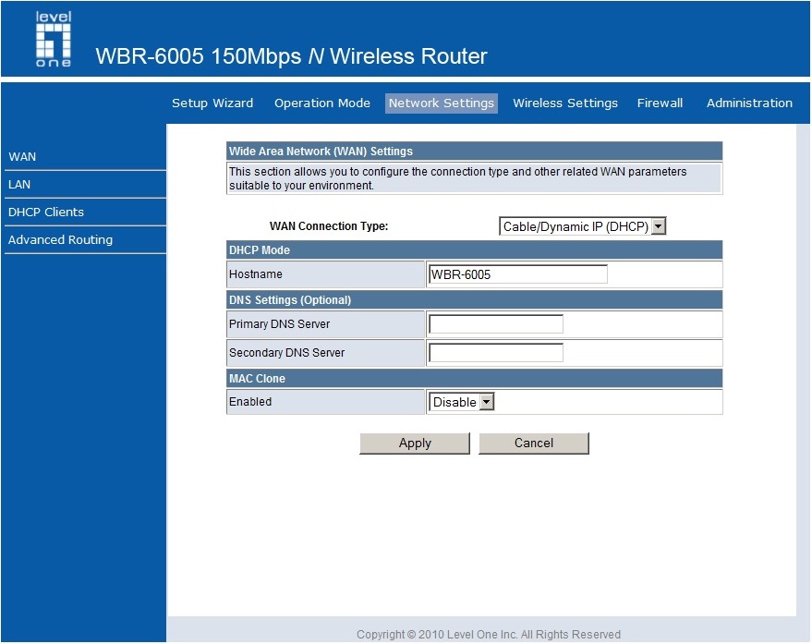Switch to Operation Mode tab
The height and width of the screenshot is (644, 812).
point(322,103)
